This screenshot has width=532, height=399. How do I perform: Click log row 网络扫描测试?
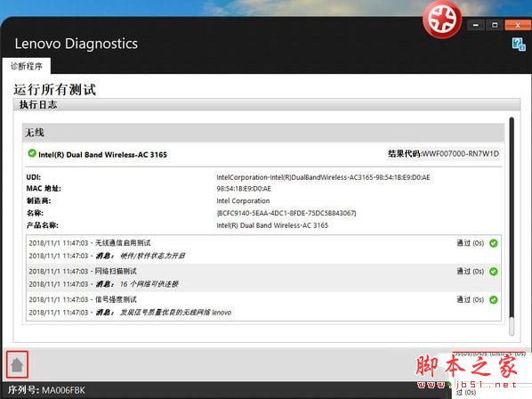(263, 272)
